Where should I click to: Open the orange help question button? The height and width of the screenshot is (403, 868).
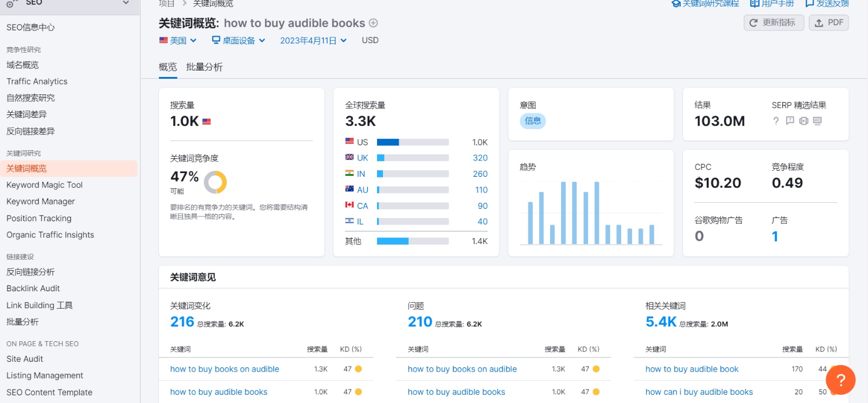(840, 380)
